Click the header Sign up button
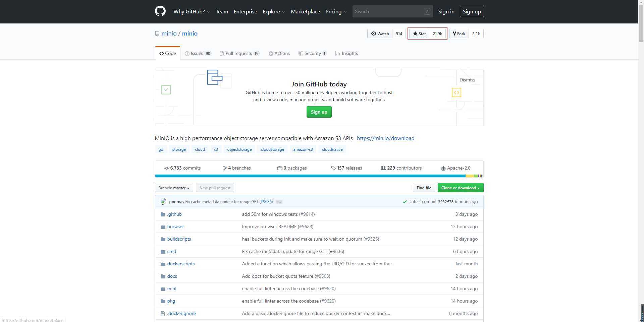 tap(472, 11)
